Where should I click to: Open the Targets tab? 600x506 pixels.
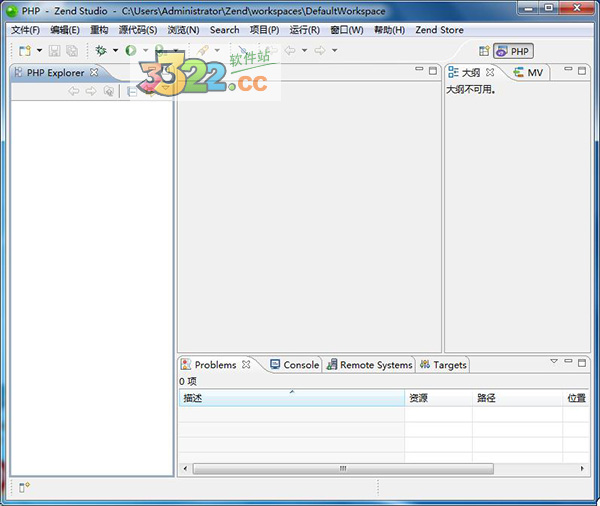[444, 365]
